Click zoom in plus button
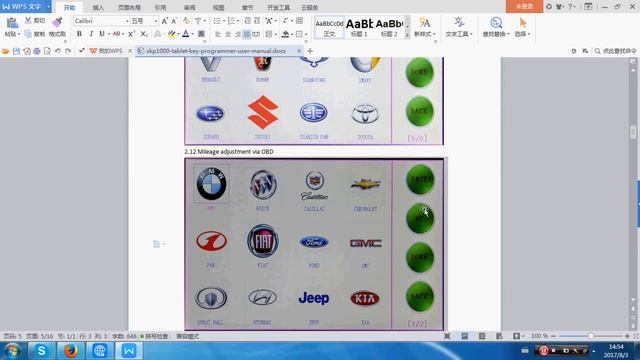 [627, 336]
